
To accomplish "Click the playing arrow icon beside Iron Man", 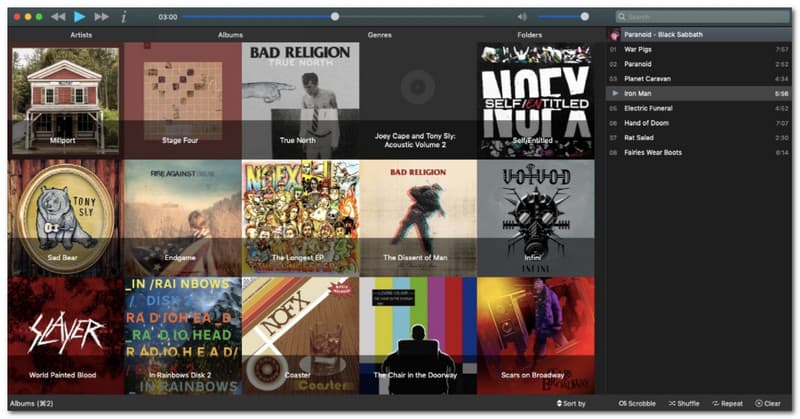I will click(615, 93).
